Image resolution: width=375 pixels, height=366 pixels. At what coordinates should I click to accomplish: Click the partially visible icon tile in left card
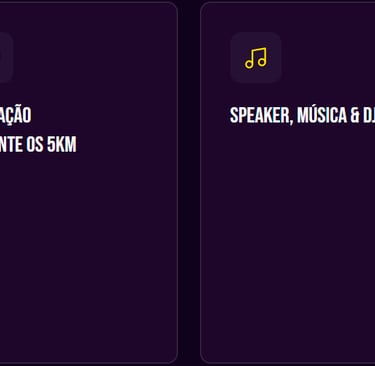[x=6, y=57]
